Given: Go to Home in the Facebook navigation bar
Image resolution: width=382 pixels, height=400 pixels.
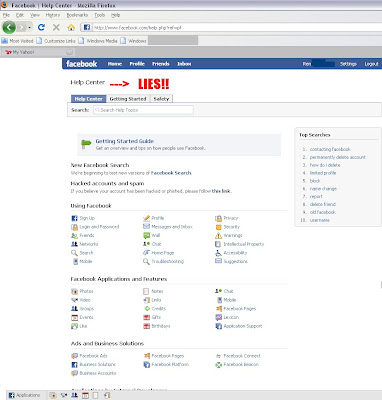Looking at the screenshot, I should 115,64.
